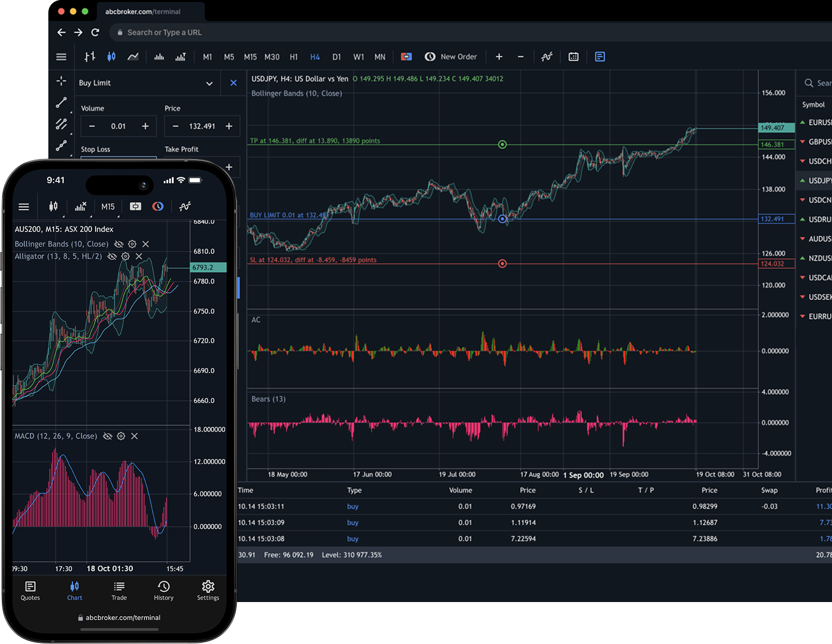Open the economic calendar icon

click(573, 57)
